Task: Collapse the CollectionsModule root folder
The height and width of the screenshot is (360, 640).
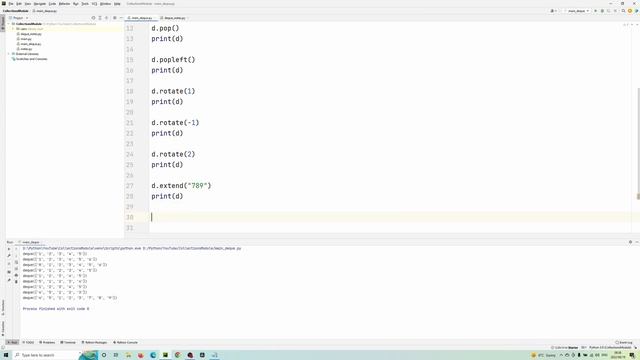Action: tap(9, 24)
